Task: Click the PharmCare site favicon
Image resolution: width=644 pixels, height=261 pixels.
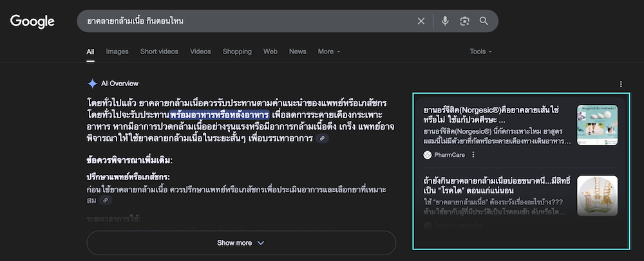Action: tap(428, 155)
